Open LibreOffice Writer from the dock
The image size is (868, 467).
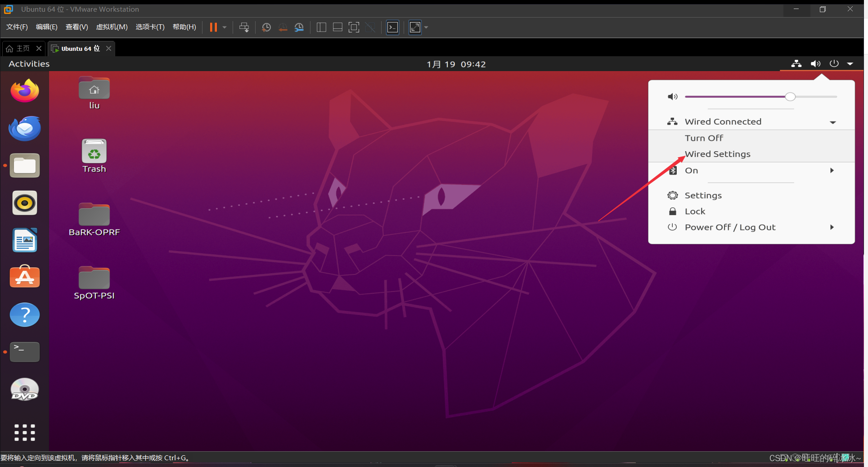[25, 240]
